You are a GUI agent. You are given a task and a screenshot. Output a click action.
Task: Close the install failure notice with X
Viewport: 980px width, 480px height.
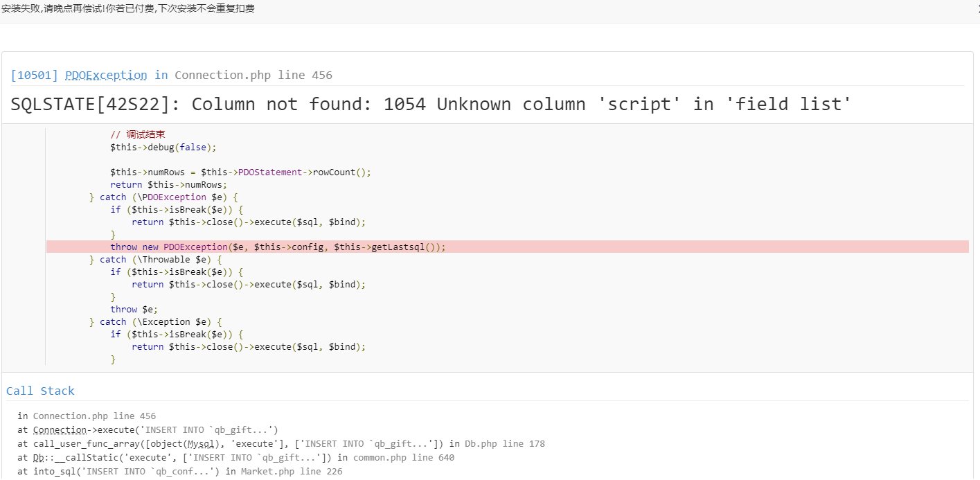[977, 9]
